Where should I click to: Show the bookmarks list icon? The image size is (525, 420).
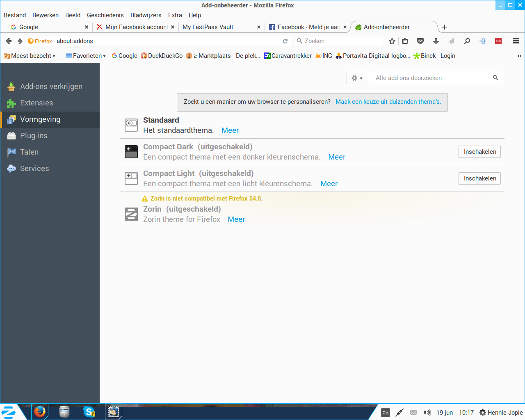coord(405,41)
